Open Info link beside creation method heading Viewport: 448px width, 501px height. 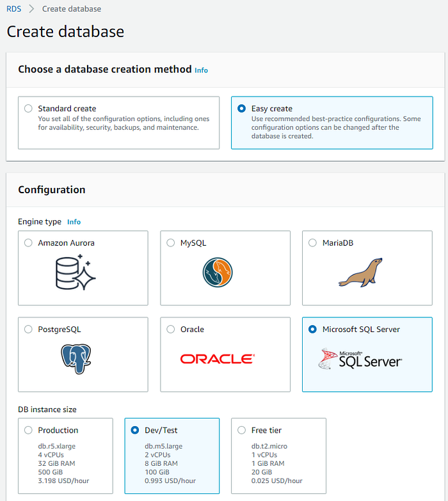202,70
